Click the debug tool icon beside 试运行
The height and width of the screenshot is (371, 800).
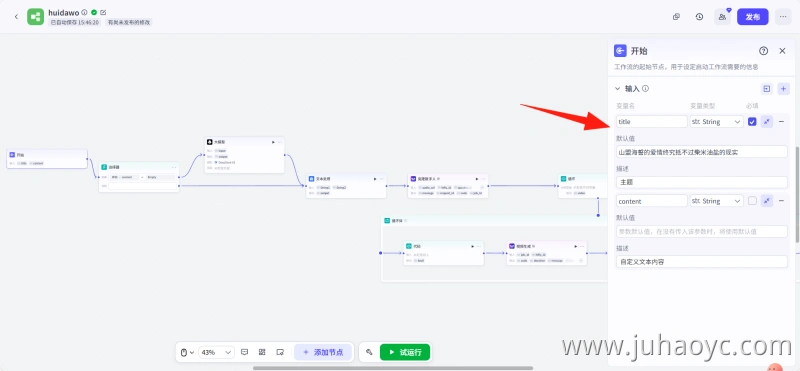pos(369,352)
